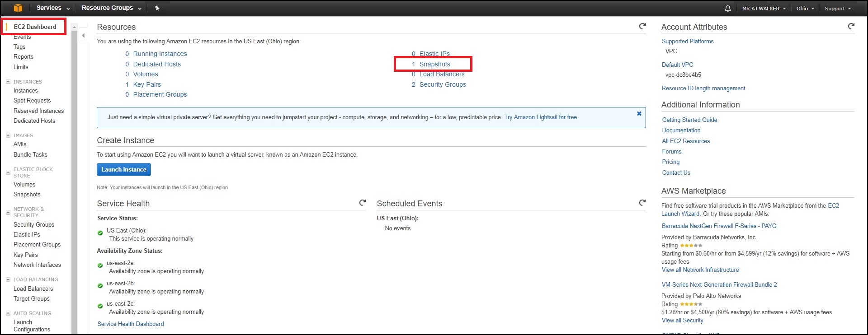
Task: Open Tags in the sidebar
Action: click(x=19, y=47)
